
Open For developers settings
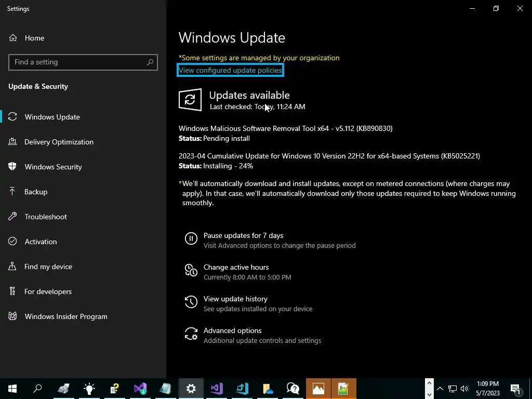[x=48, y=291]
